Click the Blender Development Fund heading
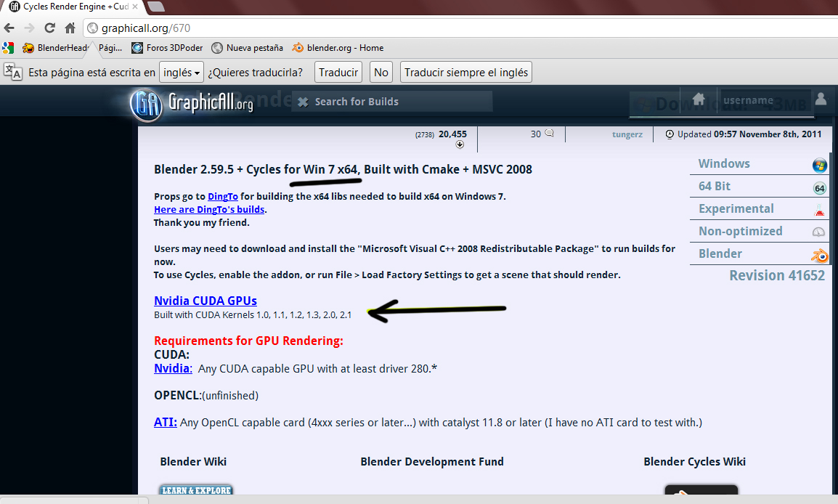The width and height of the screenshot is (838, 504). 432,461
